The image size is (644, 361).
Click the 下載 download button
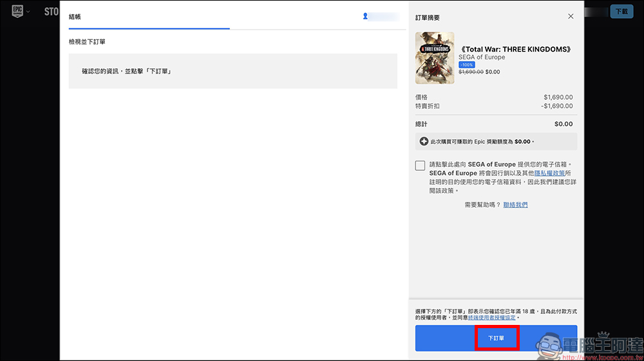coord(621,12)
